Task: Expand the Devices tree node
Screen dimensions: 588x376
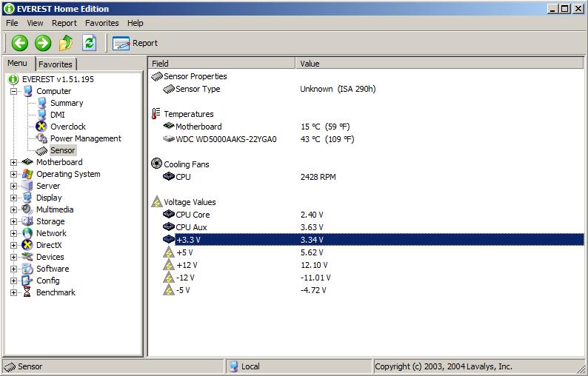Action: pos(13,257)
